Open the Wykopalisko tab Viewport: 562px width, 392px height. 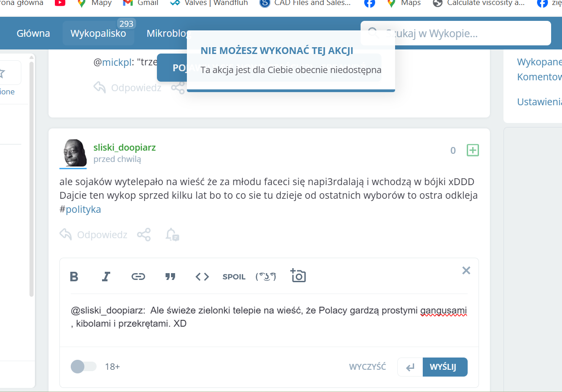pos(98,33)
